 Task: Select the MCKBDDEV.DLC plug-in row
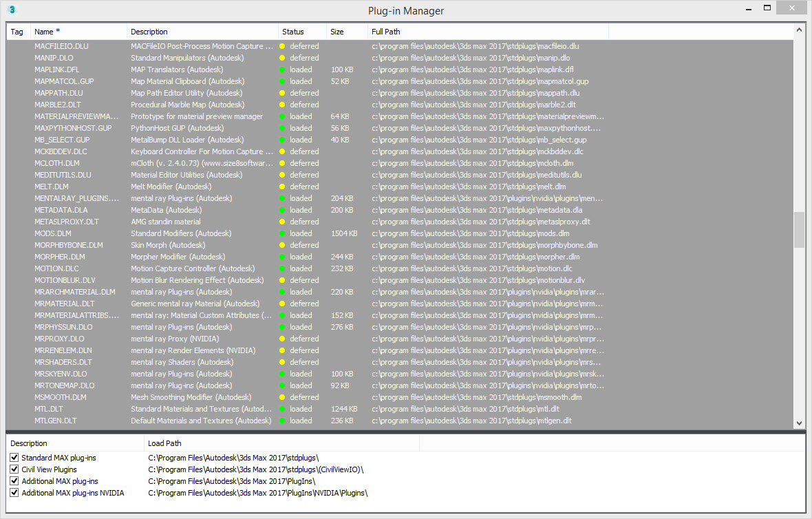coord(399,151)
